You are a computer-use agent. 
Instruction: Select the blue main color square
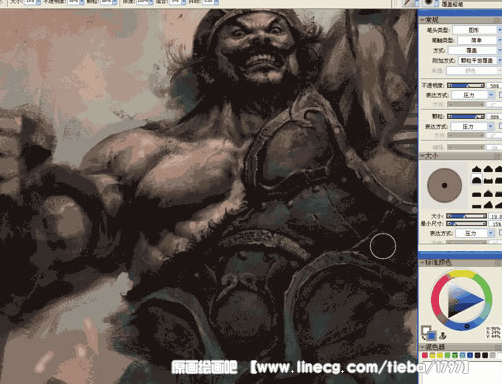coord(431,335)
